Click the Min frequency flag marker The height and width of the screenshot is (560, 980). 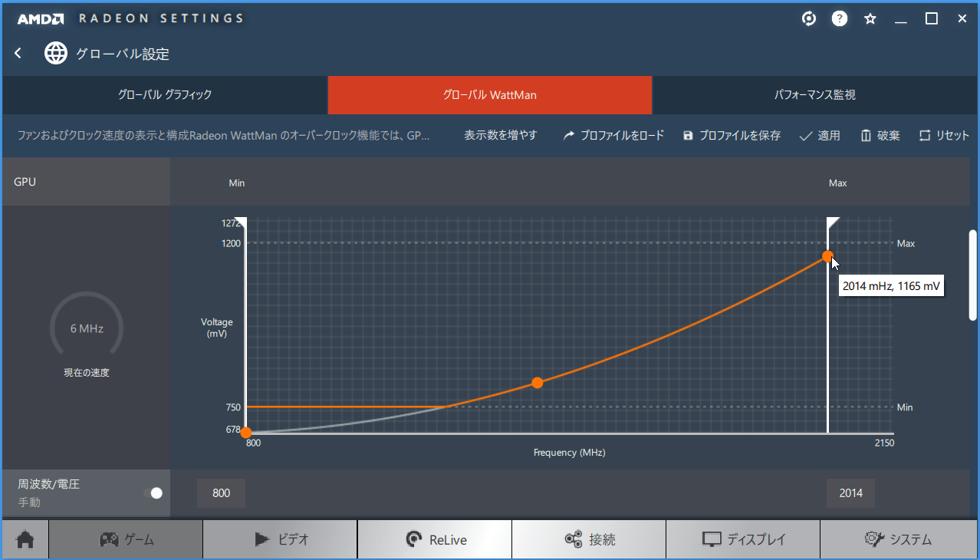(x=239, y=222)
